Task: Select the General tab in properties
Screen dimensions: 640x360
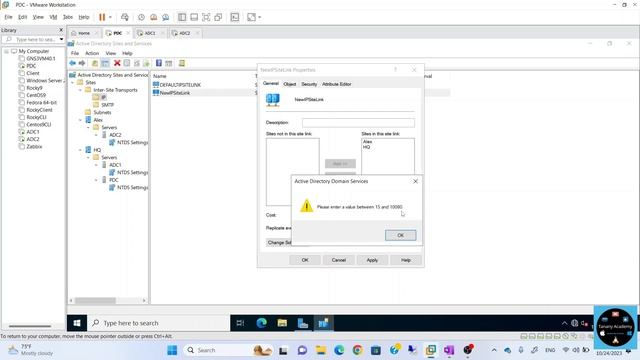Action: pos(271,83)
